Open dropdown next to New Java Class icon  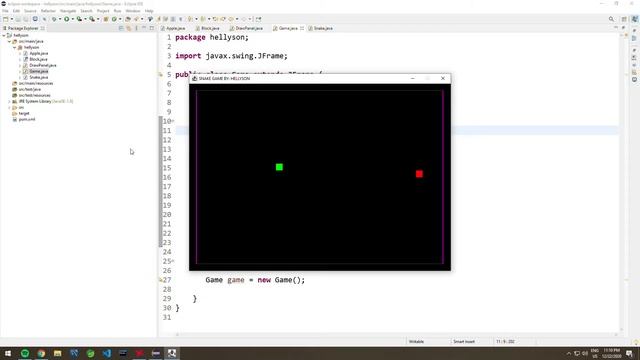(x=120, y=19)
